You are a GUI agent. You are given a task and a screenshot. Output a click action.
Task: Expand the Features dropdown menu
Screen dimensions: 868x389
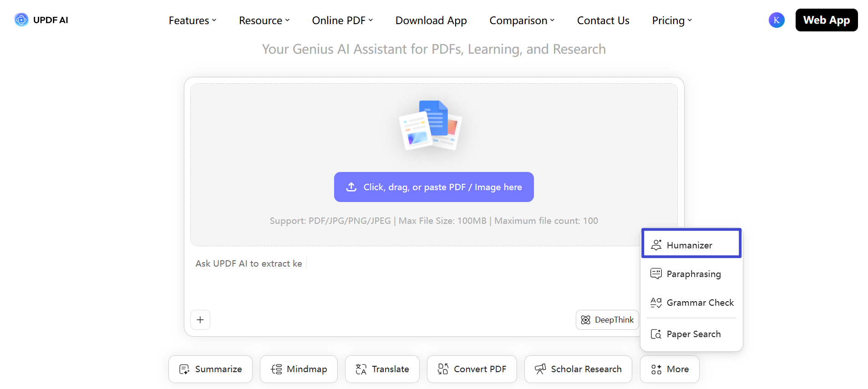(193, 20)
